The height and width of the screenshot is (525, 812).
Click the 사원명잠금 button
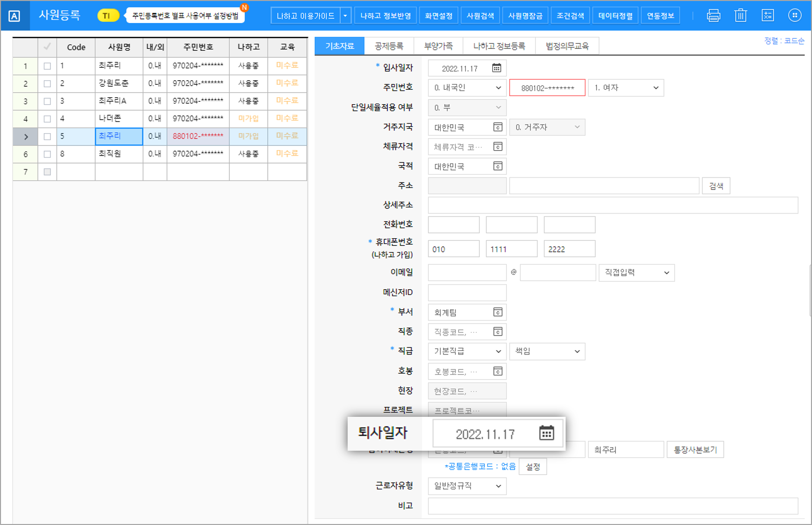[525, 16]
